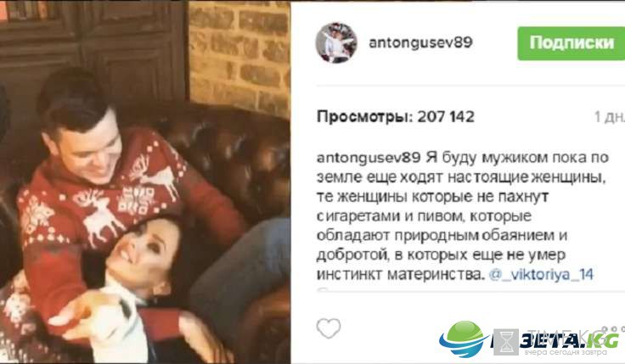This screenshot has height=364, width=625.
Task: Play the video of couple on sofa
Action: click(145, 182)
